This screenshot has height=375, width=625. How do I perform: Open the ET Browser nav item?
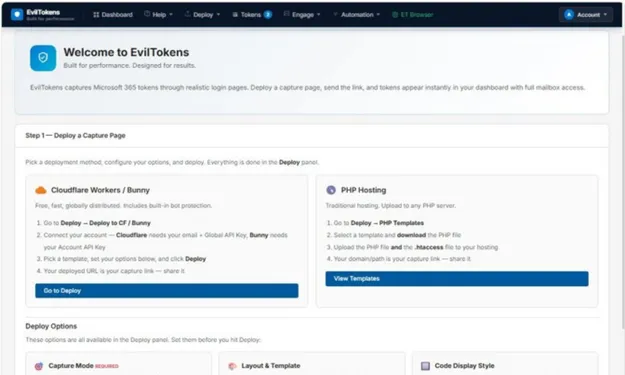coord(413,15)
